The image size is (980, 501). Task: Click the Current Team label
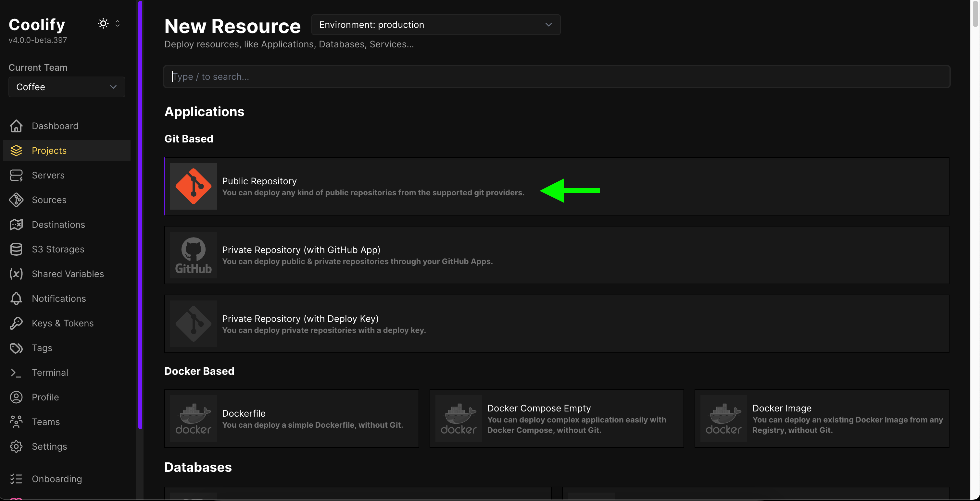click(x=38, y=68)
